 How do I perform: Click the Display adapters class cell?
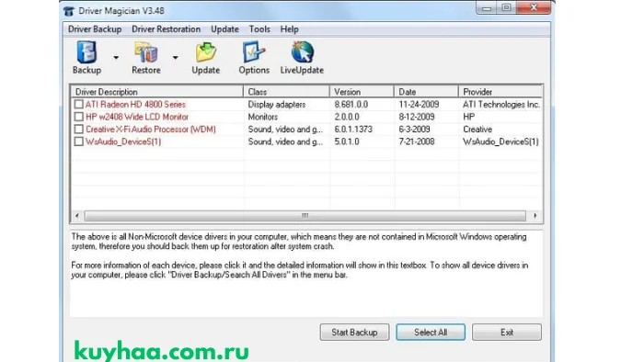point(276,105)
